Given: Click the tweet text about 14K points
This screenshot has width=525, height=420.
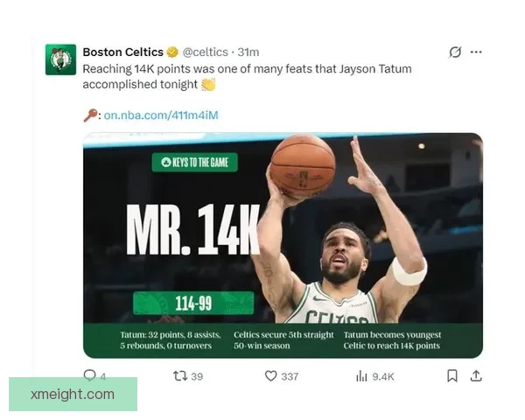Looking at the screenshot, I should 247,76.
